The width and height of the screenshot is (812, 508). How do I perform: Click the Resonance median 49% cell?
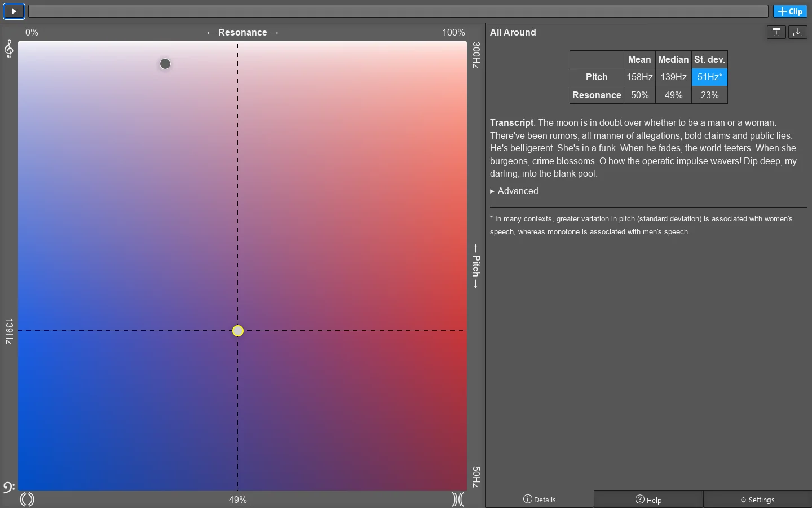(673, 95)
